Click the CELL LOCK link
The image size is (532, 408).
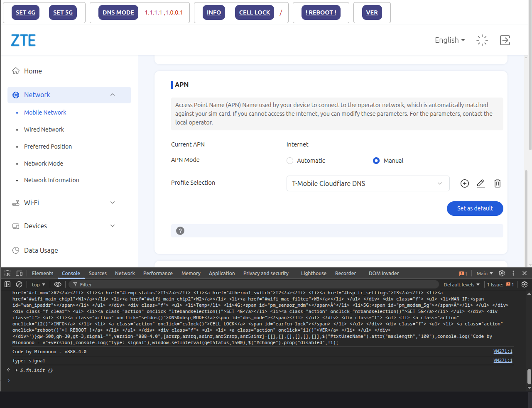[254, 12]
